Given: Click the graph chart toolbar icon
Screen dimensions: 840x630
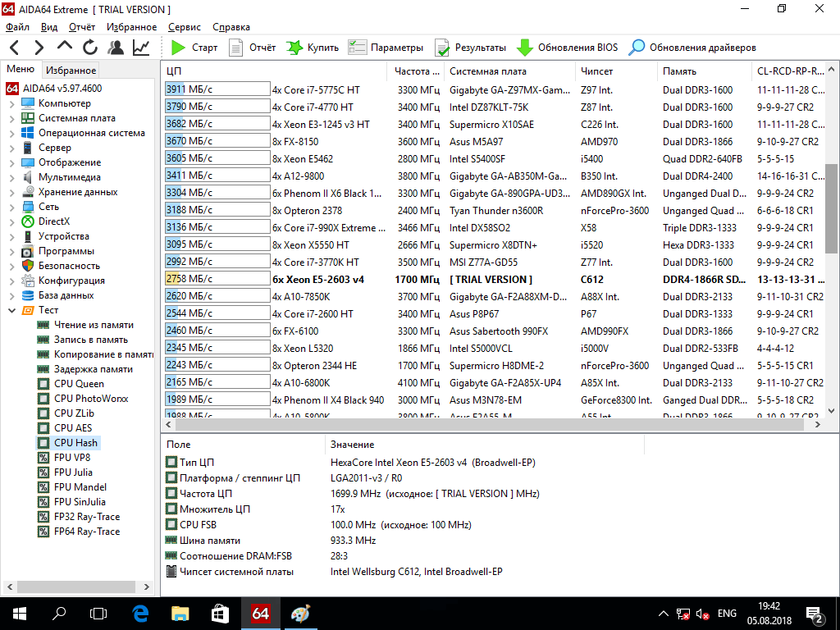Looking at the screenshot, I should coord(141,48).
